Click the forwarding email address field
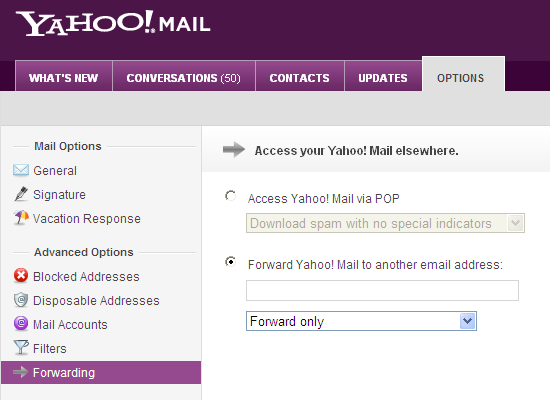This screenshot has width=550, height=400. tap(382, 291)
